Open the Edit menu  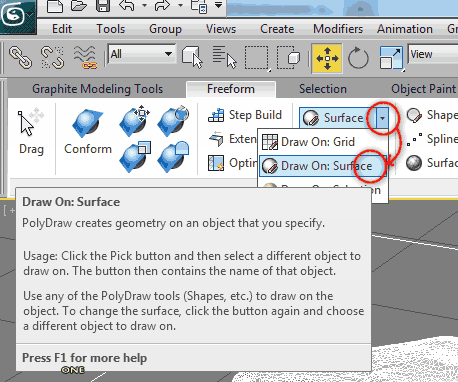62,29
